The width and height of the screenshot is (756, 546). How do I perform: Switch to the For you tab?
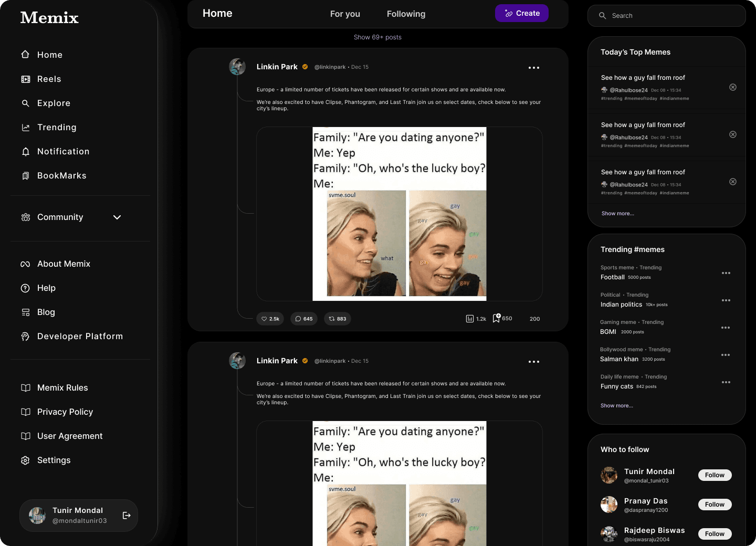coord(345,14)
